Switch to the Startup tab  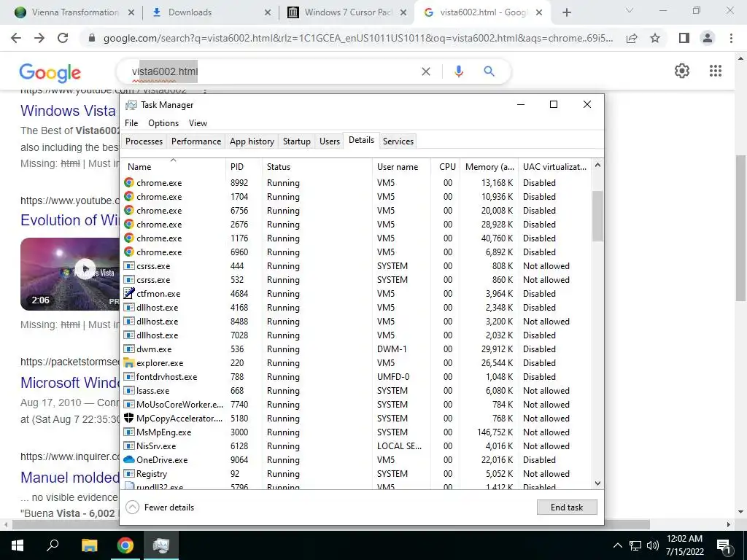pyautogui.click(x=296, y=141)
